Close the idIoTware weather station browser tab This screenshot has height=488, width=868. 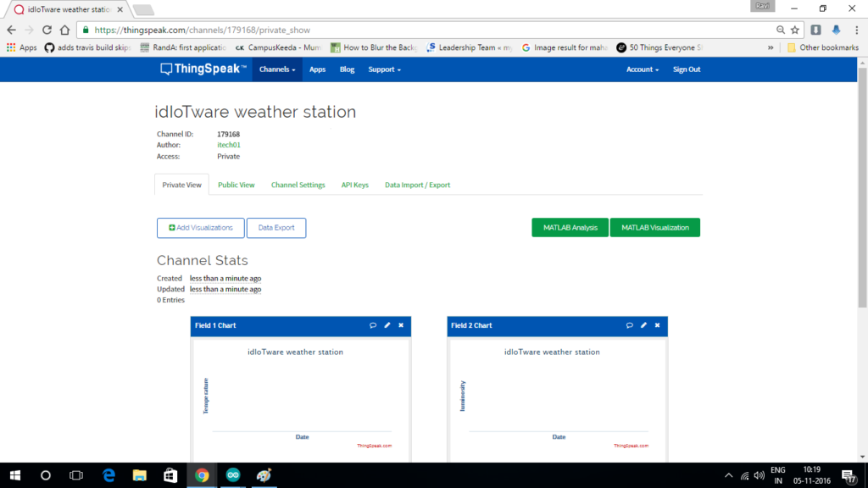click(x=120, y=9)
